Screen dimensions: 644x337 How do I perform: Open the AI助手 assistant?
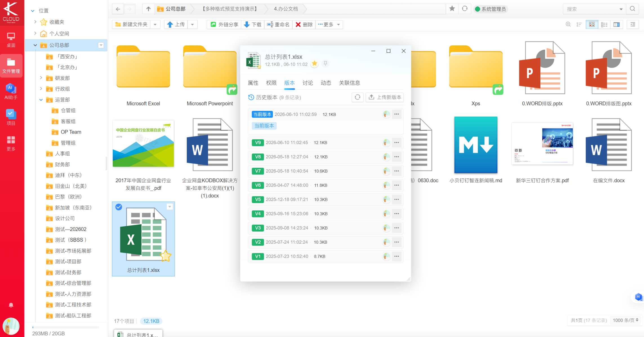(x=11, y=91)
